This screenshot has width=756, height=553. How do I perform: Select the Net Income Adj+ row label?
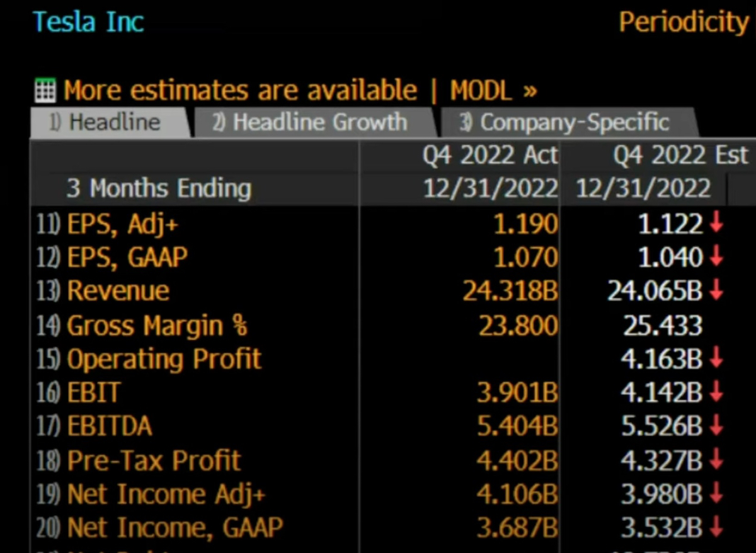[166, 494]
